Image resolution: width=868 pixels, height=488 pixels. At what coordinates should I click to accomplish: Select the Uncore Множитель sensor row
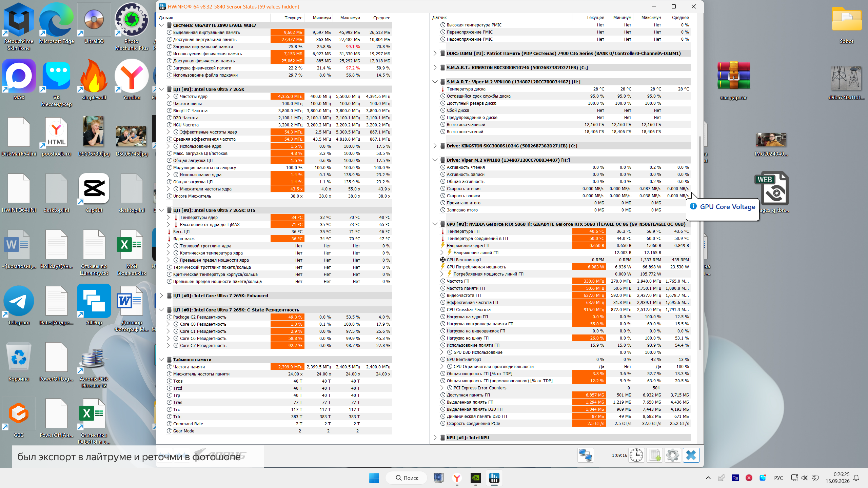tap(279, 196)
